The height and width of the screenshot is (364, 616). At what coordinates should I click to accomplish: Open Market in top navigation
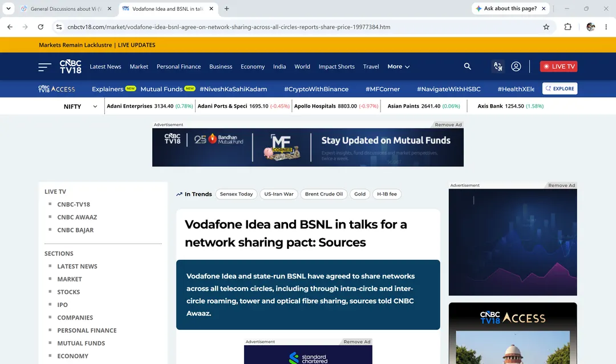click(x=139, y=67)
